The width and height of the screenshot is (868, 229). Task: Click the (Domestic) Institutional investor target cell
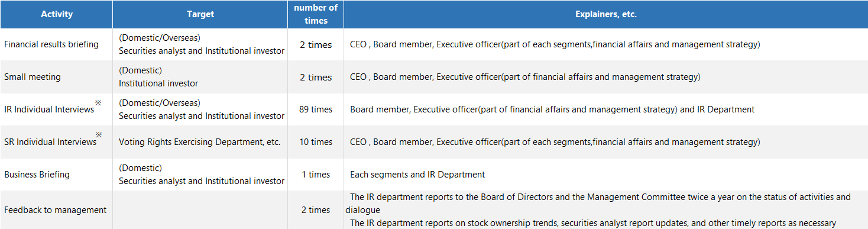tap(200, 77)
